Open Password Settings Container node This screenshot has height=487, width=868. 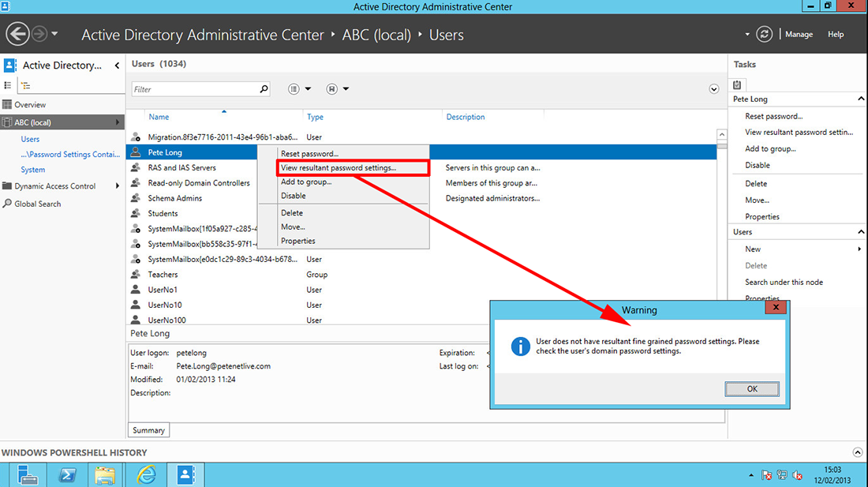(x=70, y=155)
